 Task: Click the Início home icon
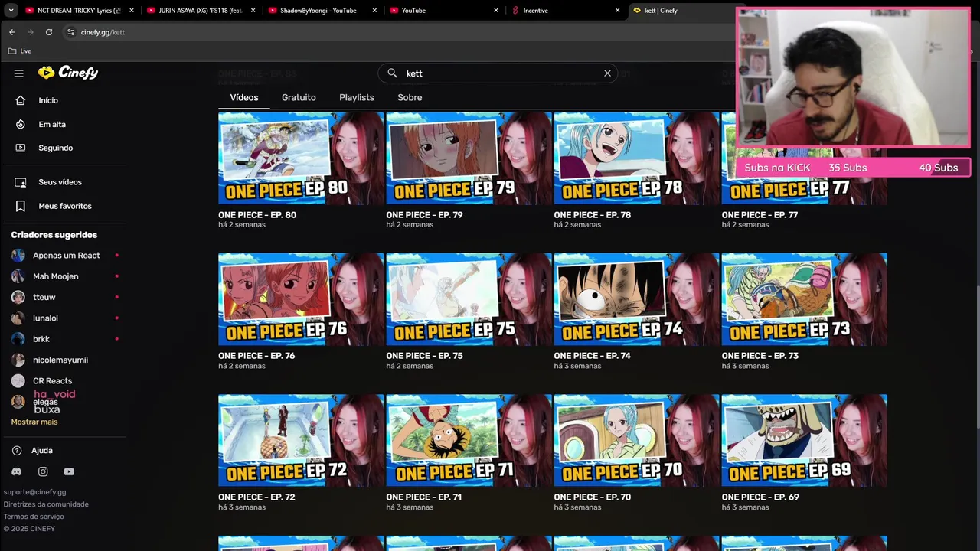tap(21, 100)
